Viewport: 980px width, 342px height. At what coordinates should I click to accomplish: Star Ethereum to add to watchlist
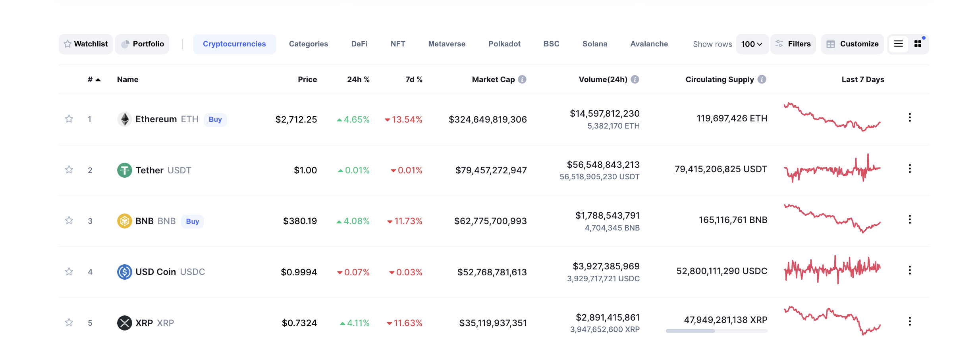tap(69, 119)
